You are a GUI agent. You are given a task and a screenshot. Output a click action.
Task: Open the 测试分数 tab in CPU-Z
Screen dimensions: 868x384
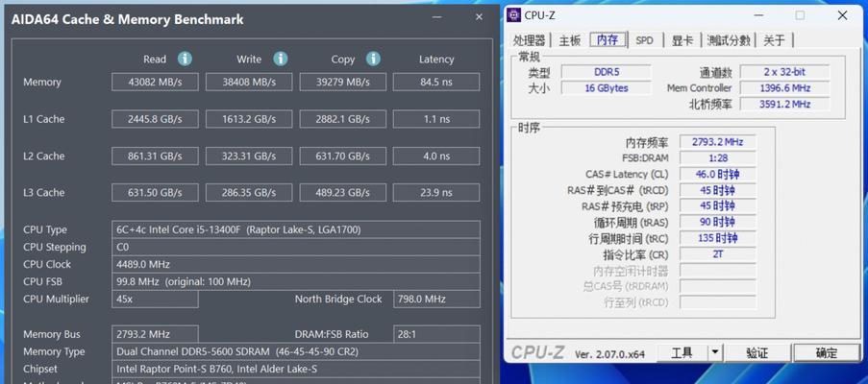(729, 40)
